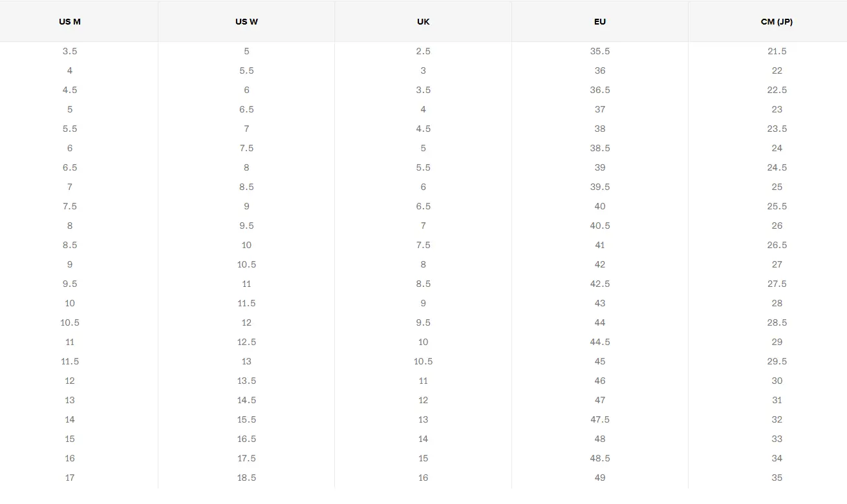The image size is (847, 504).
Task: Click 2.5 in the UK column
Action: pyautogui.click(x=423, y=51)
